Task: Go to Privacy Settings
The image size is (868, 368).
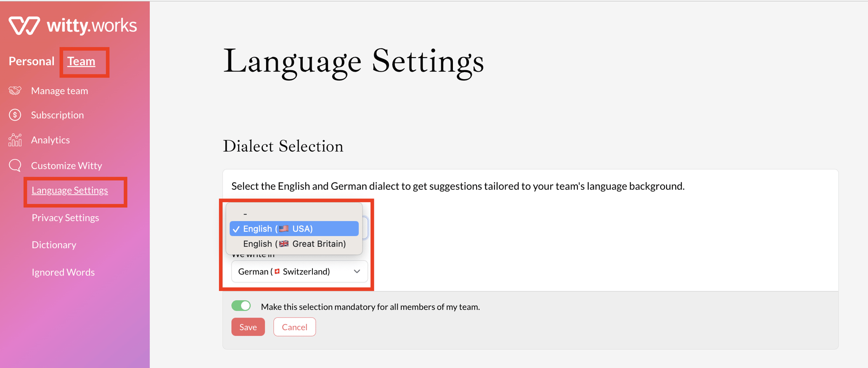Action: tap(65, 218)
